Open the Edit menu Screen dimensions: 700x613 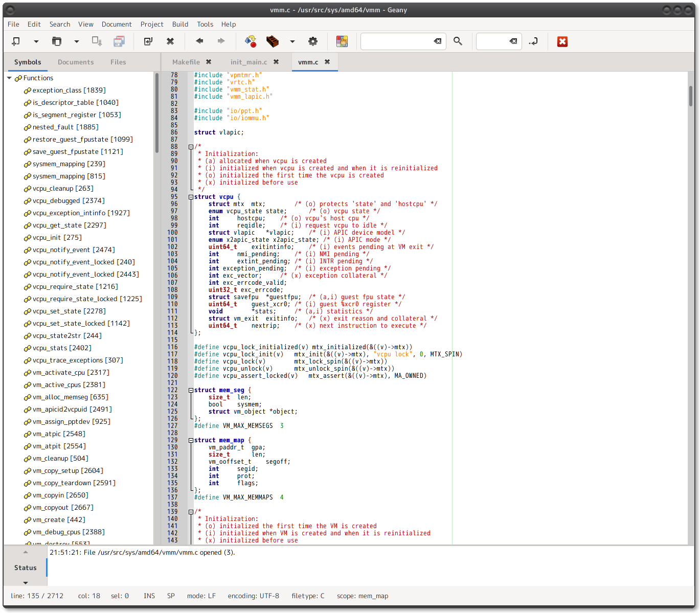point(34,24)
